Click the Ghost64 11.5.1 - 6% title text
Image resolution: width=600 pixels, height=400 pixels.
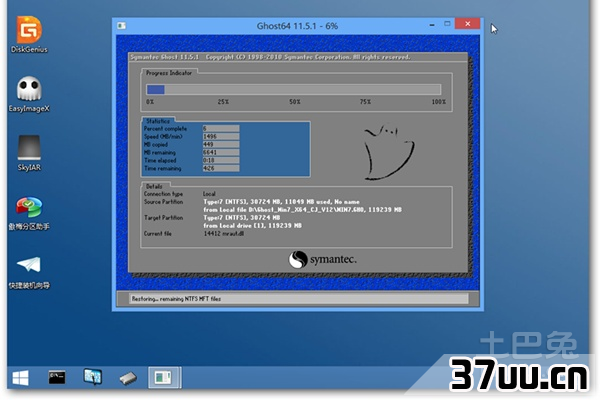pyautogui.click(x=297, y=26)
